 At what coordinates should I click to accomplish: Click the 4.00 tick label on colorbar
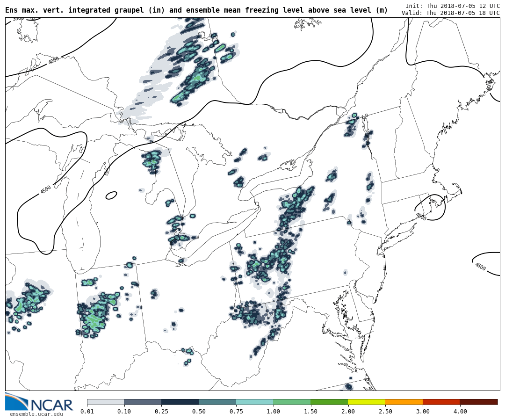460,412
